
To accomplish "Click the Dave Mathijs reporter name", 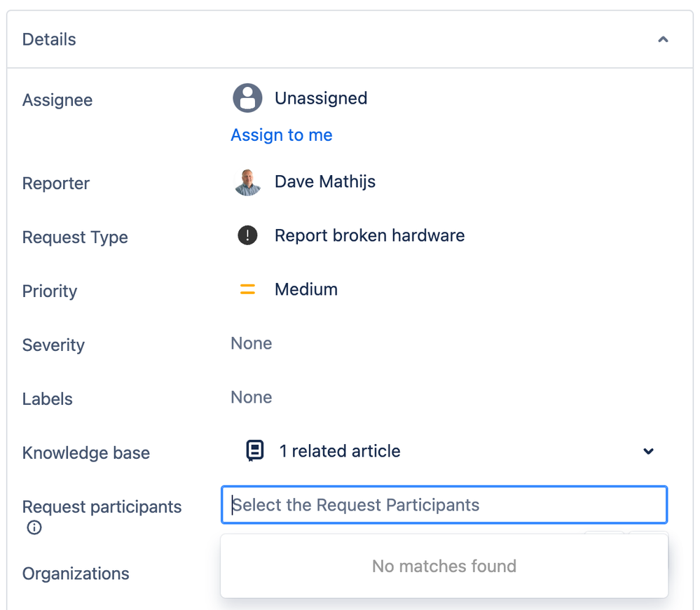I will [x=325, y=182].
